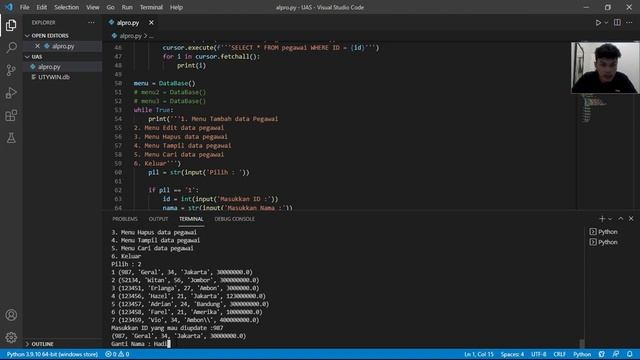The height and width of the screenshot is (360, 640).
Task: Switch to the Problems panel tab
Action: [125, 219]
